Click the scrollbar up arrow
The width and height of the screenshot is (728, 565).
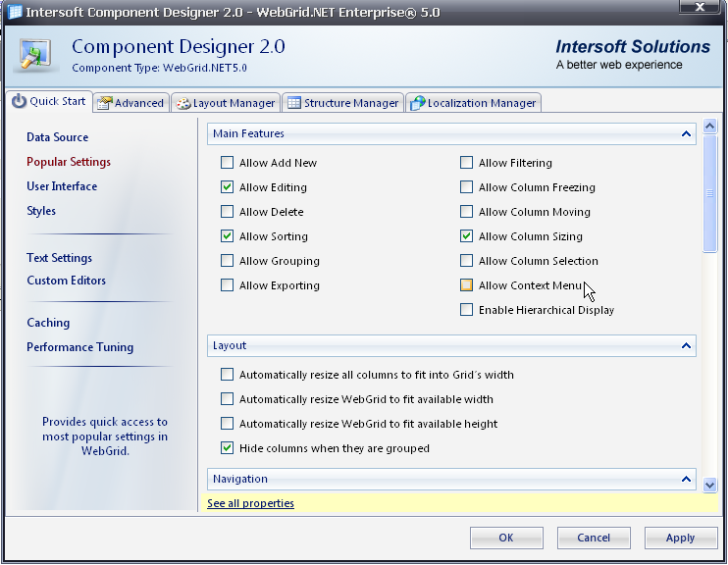coord(710,126)
